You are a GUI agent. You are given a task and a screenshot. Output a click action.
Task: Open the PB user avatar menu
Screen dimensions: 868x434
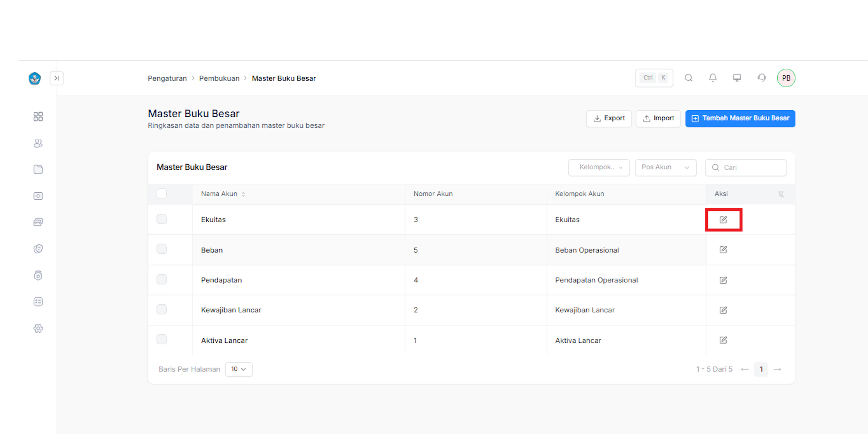[786, 78]
